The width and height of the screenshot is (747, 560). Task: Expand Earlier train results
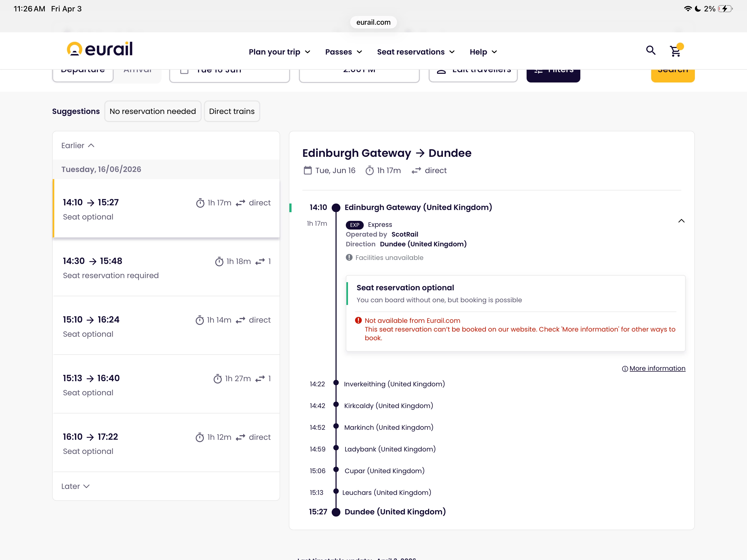click(78, 145)
